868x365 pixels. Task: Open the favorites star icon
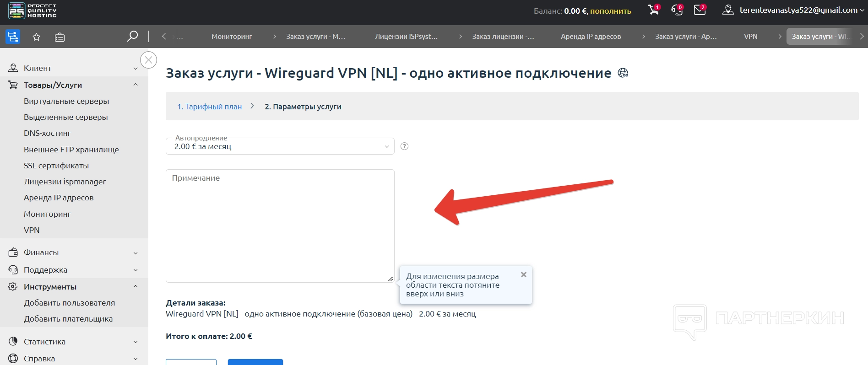coord(37,37)
